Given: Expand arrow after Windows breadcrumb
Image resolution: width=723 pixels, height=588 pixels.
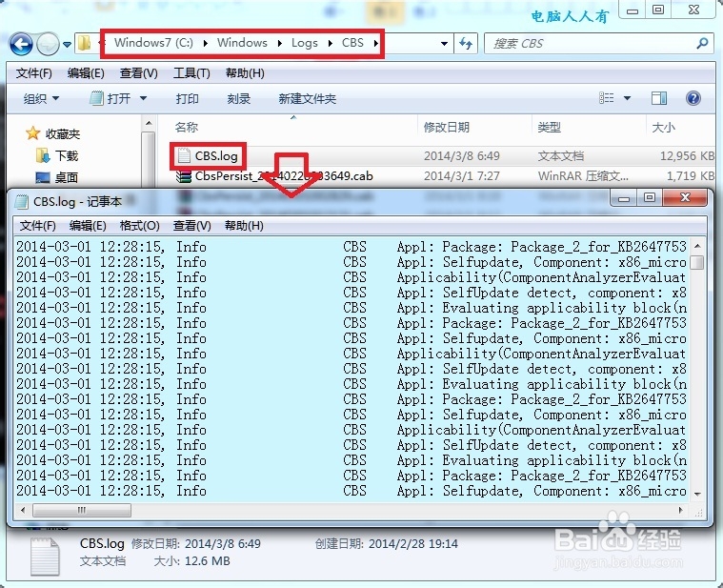Looking at the screenshot, I should 280,43.
